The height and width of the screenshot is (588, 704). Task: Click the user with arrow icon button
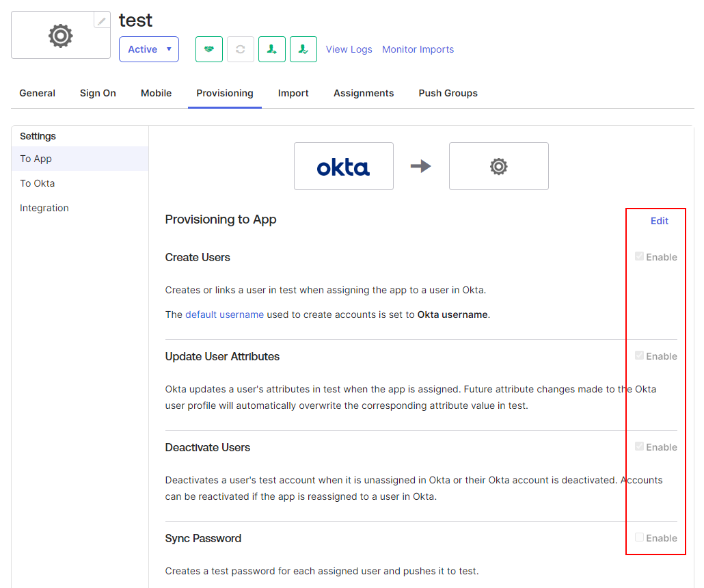tap(272, 49)
